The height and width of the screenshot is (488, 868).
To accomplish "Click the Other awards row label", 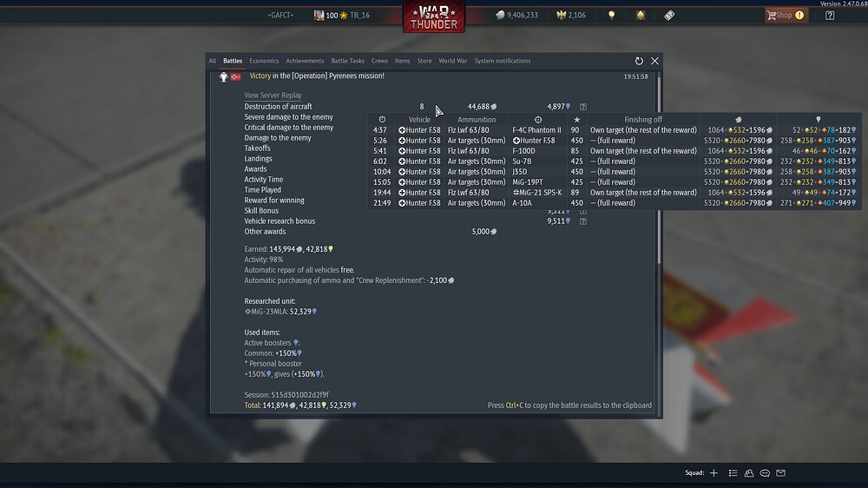I will 265,232.
